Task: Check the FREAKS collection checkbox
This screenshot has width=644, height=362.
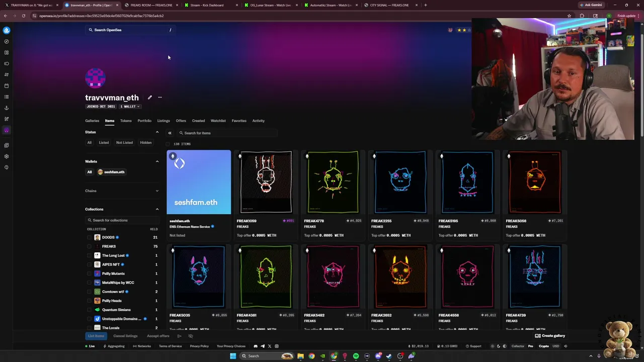Action: point(90,246)
